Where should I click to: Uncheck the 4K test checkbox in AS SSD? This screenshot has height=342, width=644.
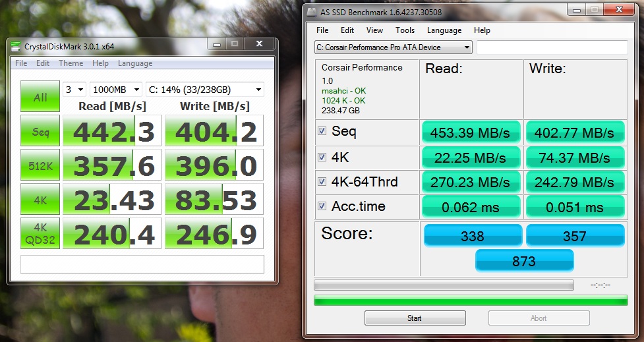click(322, 157)
